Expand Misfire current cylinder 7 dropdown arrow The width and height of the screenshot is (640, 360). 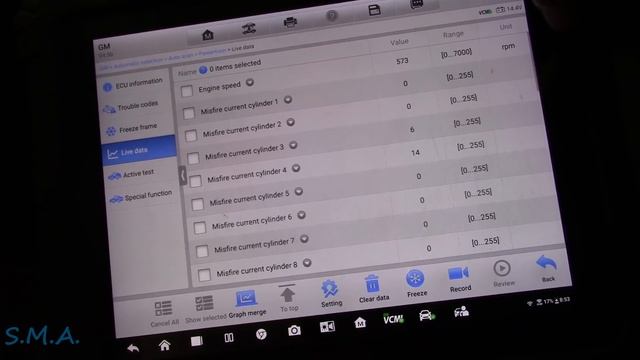[x=304, y=239]
